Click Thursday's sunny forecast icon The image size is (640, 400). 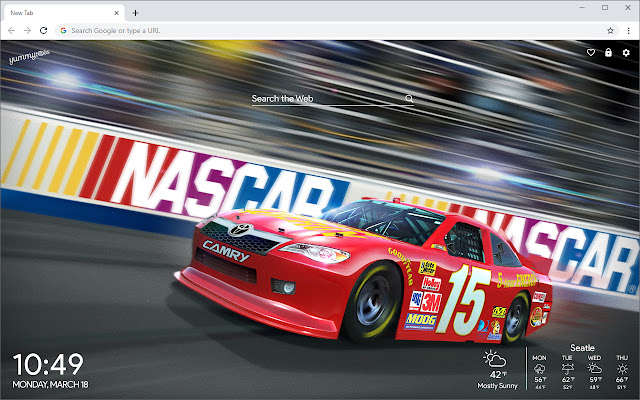(x=622, y=369)
